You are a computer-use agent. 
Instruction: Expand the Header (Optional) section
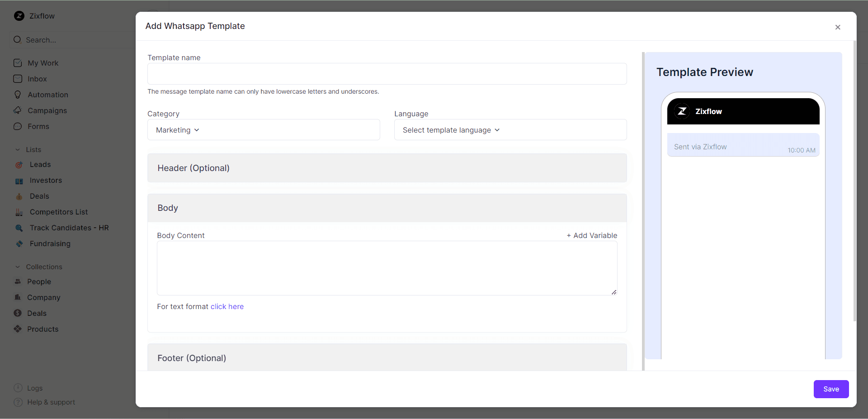point(387,168)
